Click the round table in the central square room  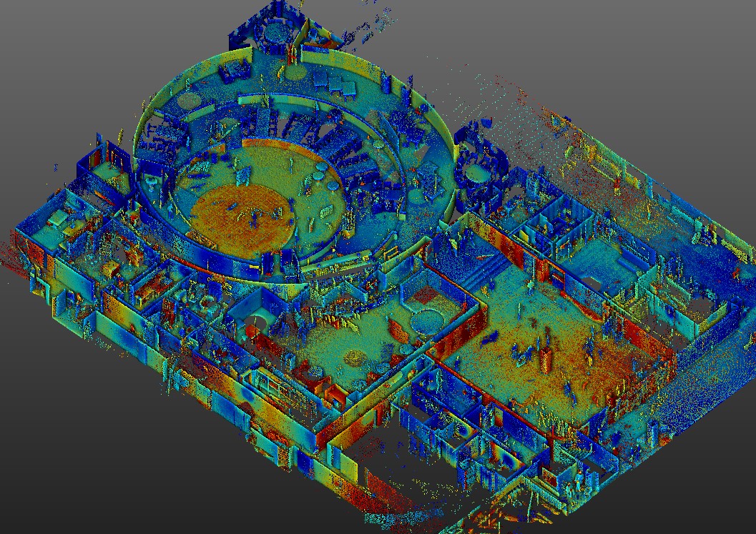(x=427, y=321)
